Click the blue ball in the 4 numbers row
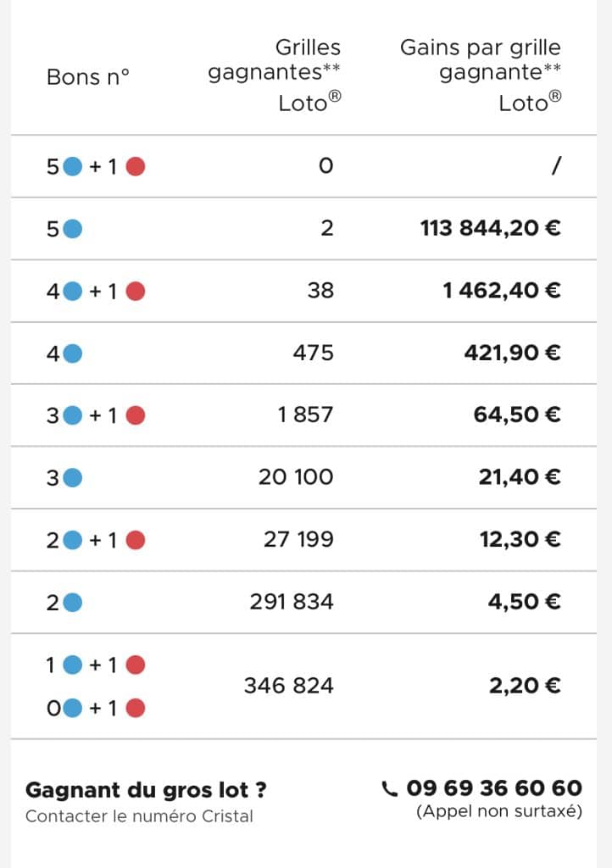The width and height of the screenshot is (612, 868). tap(73, 353)
